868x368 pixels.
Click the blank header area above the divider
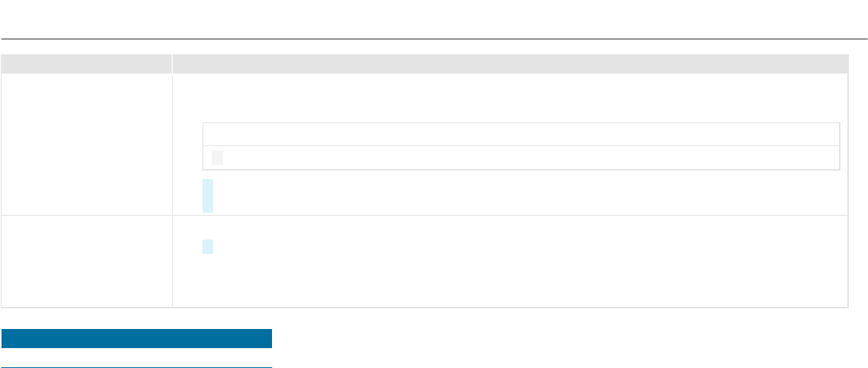coord(434,18)
